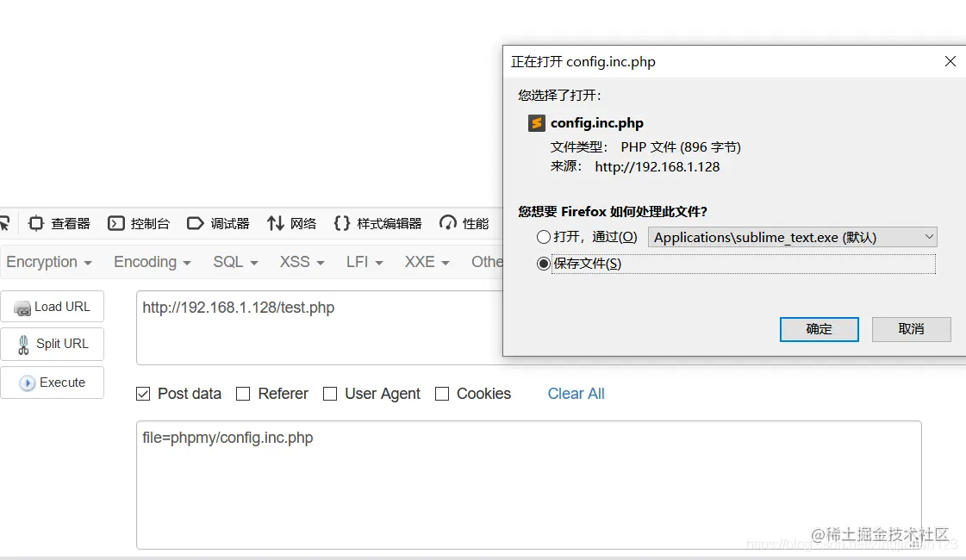Open the partially hidden Other menu
The width and height of the screenshot is (966, 560).
coord(487,262)
